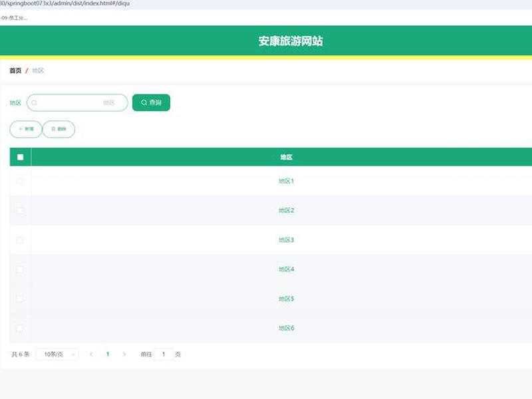Check the checkbox for row 地区2
This screenshot has width=532, height=399.
[20, 210]
